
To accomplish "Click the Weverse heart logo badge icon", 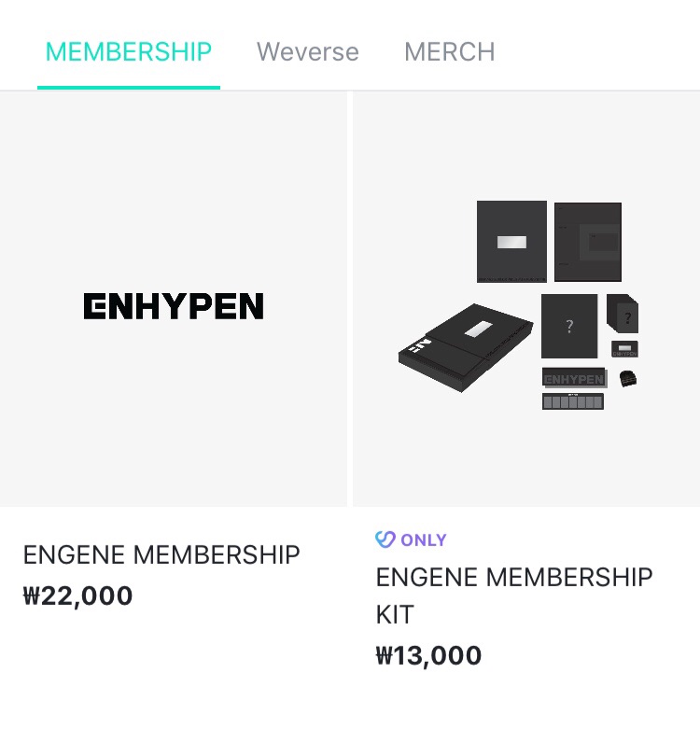I will point(385,540).
